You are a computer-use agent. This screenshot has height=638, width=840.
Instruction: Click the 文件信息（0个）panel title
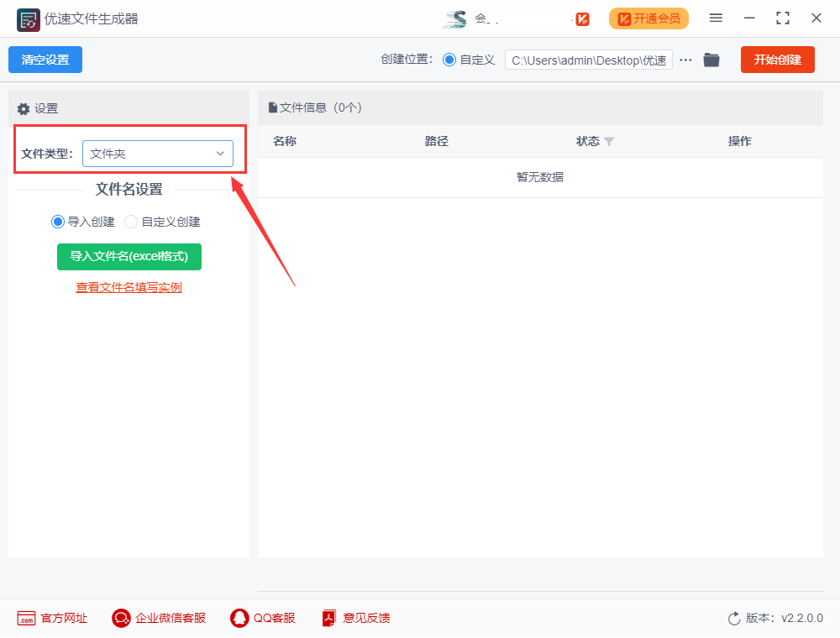(x=320, y=107)
